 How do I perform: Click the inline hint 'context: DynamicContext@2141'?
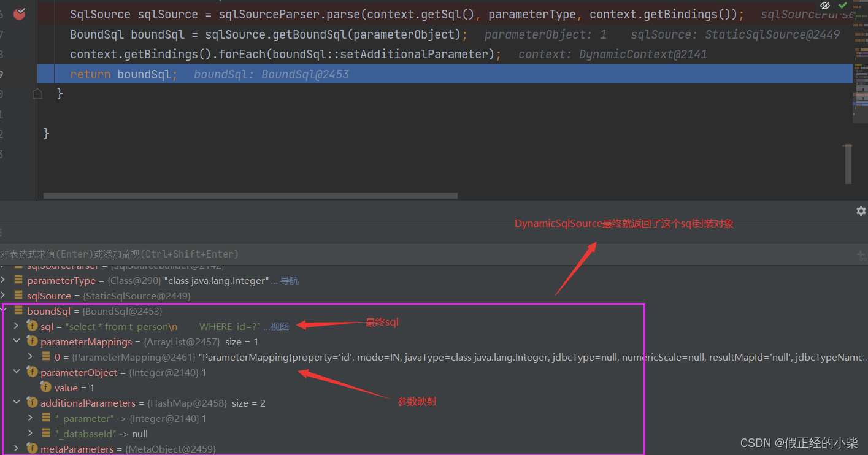(613, 54)
